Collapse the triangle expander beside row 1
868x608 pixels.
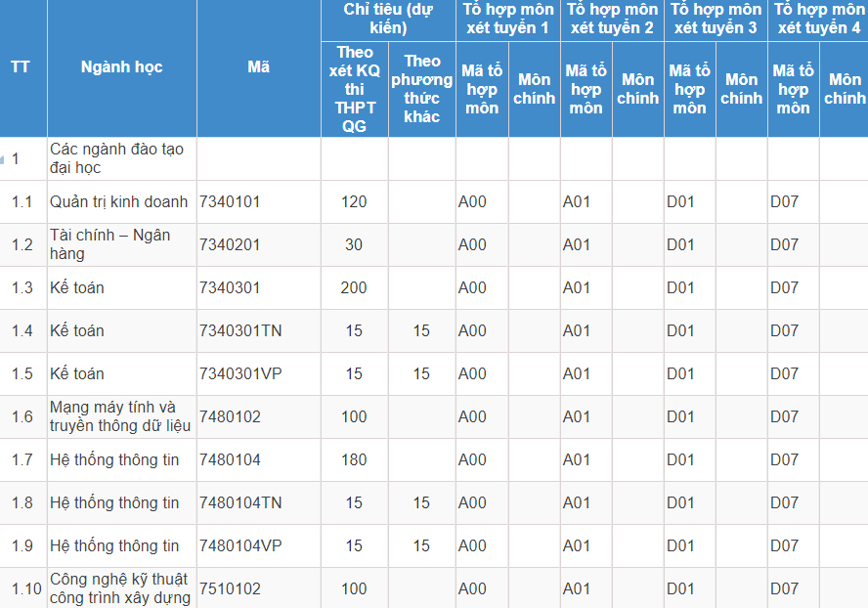tap(4, 158)
